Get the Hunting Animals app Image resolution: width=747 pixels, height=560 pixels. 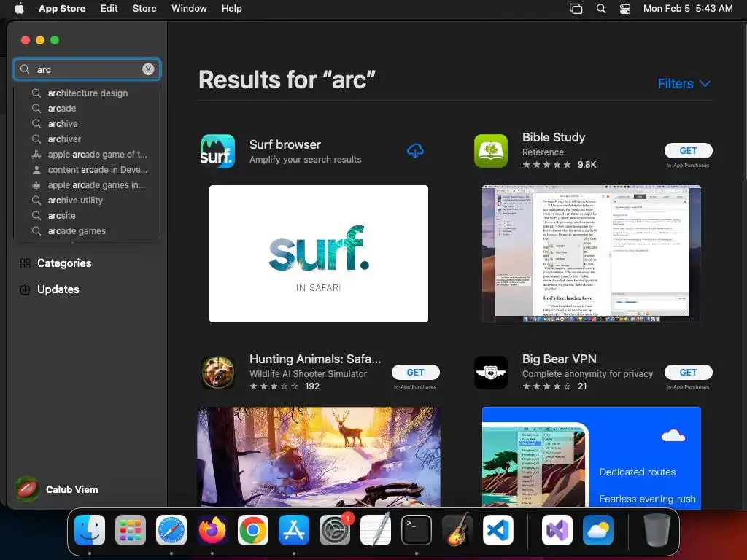415,373
